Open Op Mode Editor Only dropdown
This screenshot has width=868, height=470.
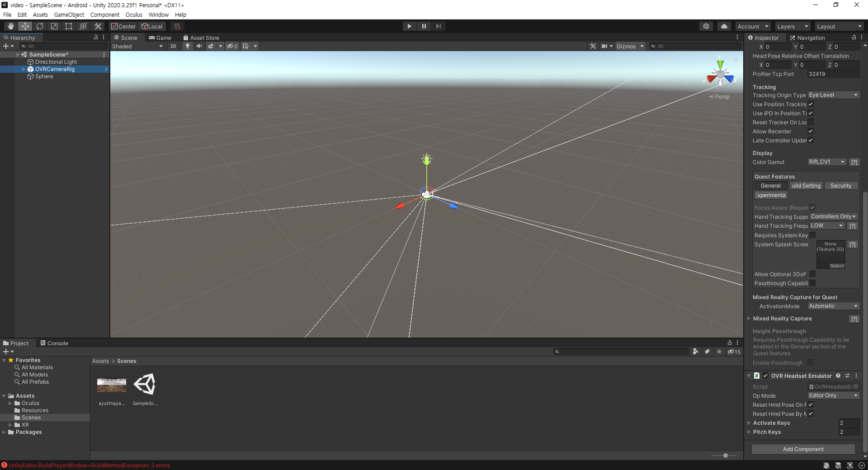[834, 395]
